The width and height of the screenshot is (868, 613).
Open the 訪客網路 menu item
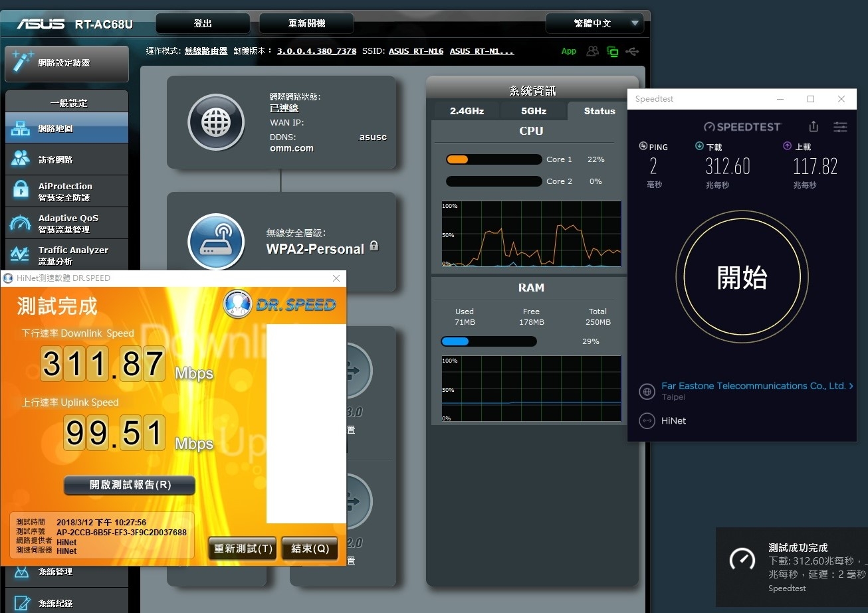pyautogui.click(x=66, y=159)
